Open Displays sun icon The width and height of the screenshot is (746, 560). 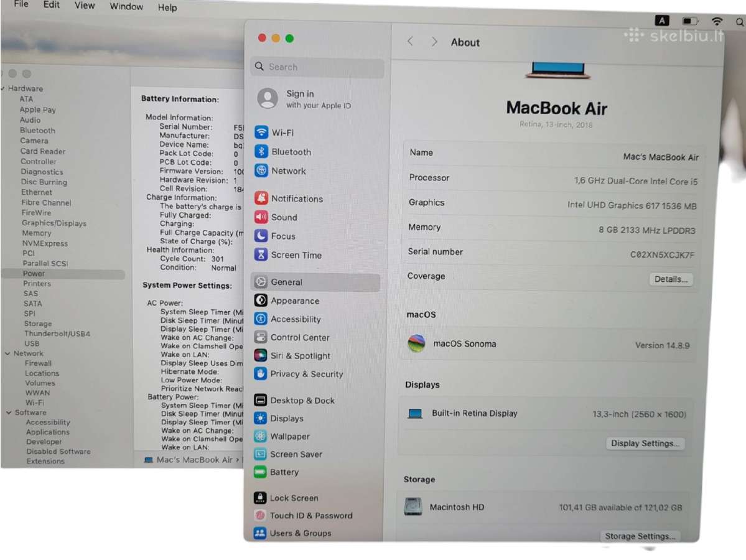(260, 418)
